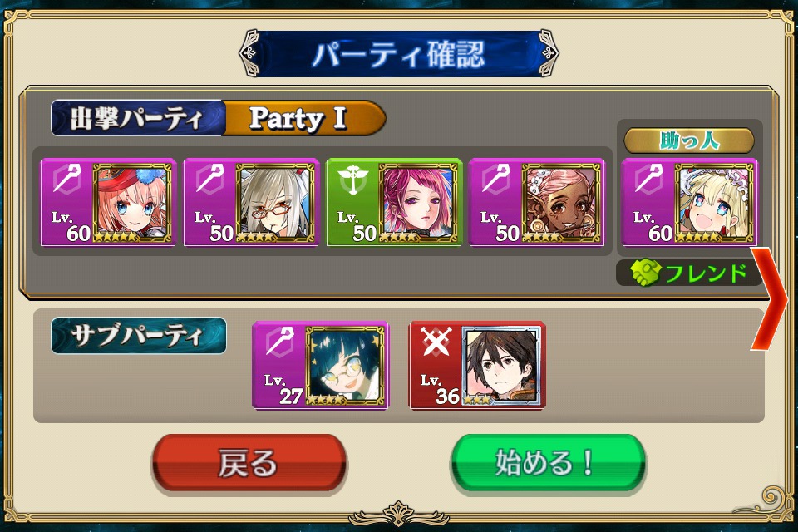Click the green handshake friend icon

point(645,273)
